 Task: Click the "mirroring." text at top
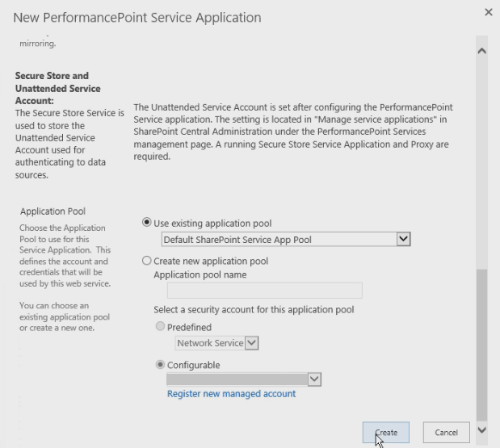(x=38, y=44)
